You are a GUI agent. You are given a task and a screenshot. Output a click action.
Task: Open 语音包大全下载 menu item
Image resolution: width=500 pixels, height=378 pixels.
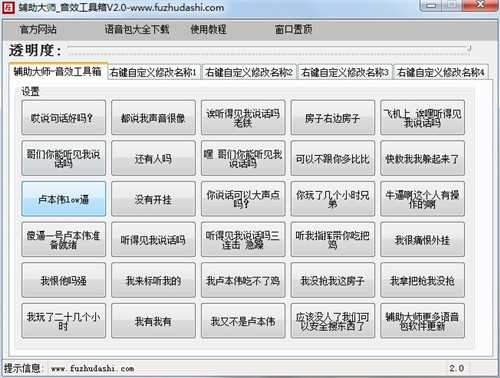[x=137, y=30]
